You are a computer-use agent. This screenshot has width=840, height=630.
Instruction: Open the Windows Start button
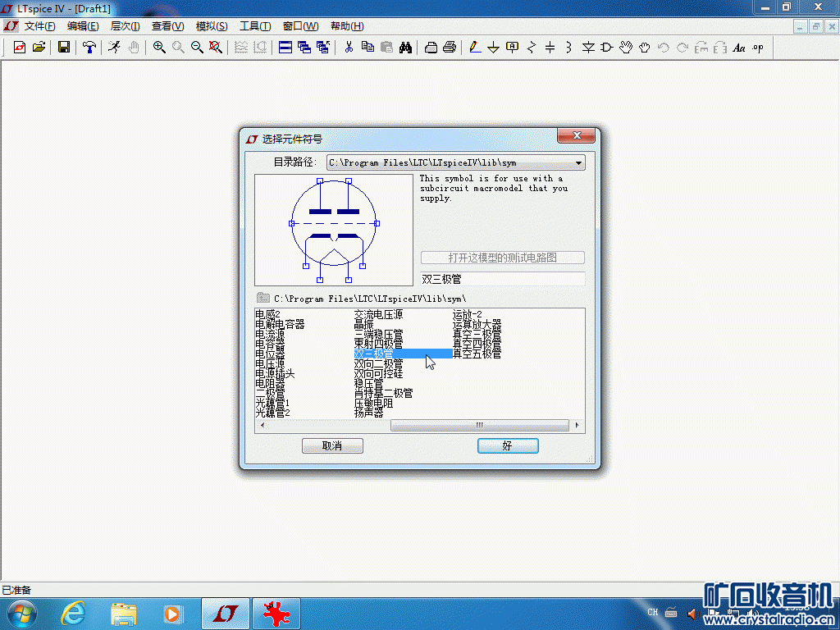[x=21, y=614]
